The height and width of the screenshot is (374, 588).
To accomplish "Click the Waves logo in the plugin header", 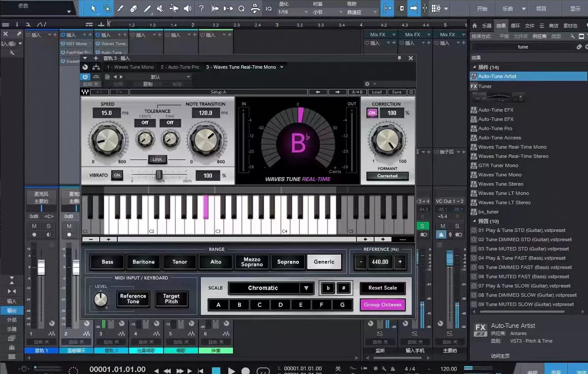I will coord(85,92).
